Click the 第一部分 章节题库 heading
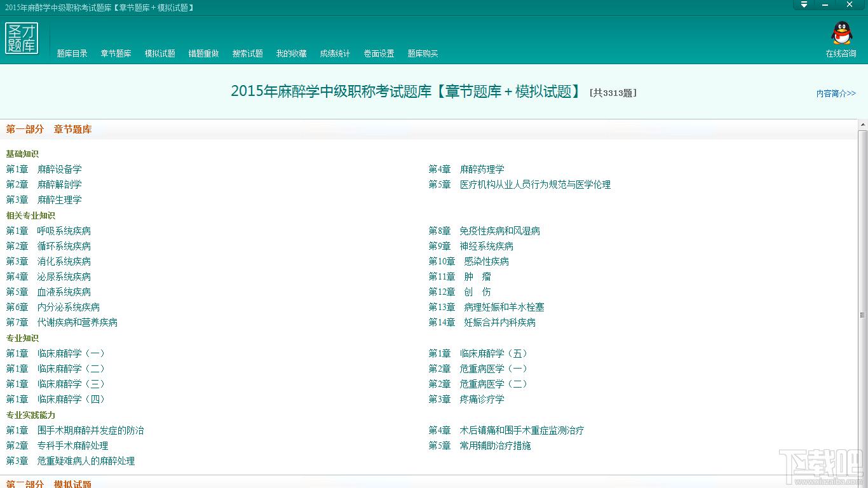868x488 pixels. [x=49, y=129]
